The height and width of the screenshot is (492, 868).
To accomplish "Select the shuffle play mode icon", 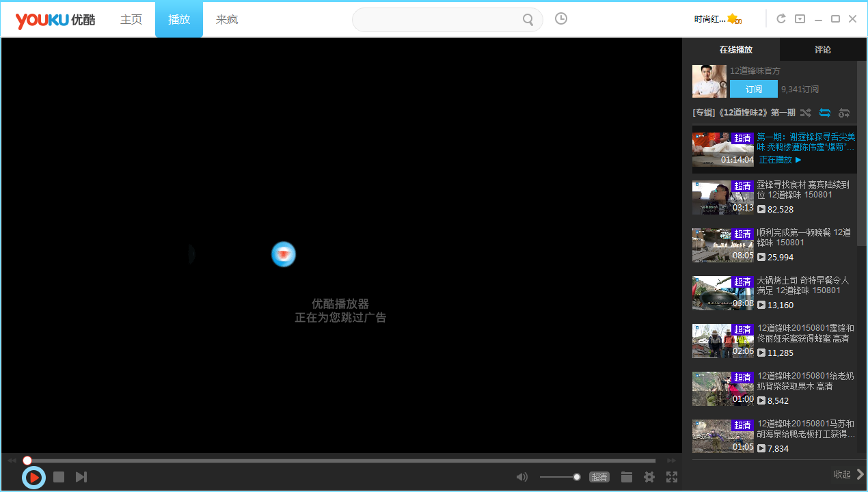I will tap(805, 113).
